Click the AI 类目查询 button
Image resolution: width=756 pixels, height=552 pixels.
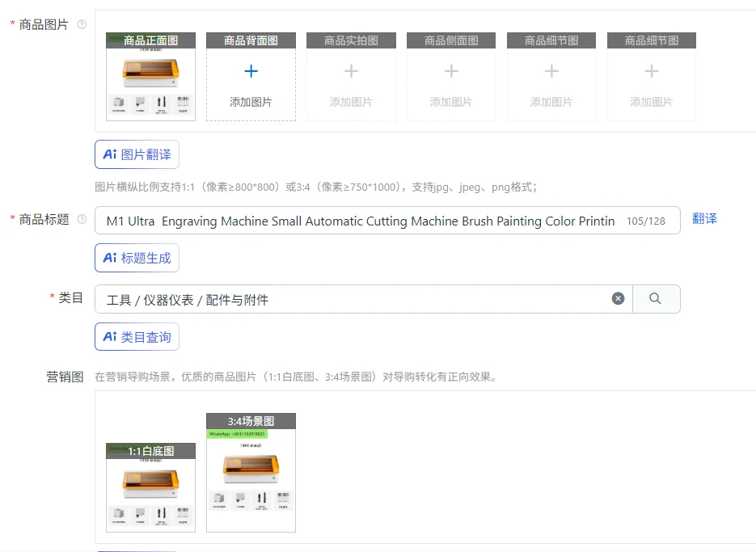(x=137, y=336)
